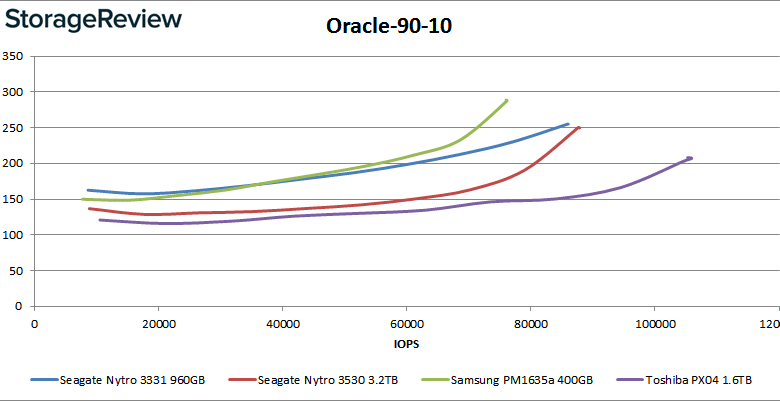The height and width of the screenshot is (401, 780).
Task: Select the Toshiba PX04 1.6TB legend entry
Action: [684, 380]
